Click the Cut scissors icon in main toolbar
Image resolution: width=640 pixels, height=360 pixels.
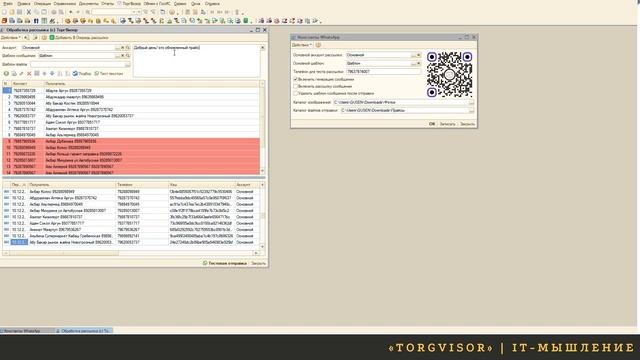[x=29, y=12]
